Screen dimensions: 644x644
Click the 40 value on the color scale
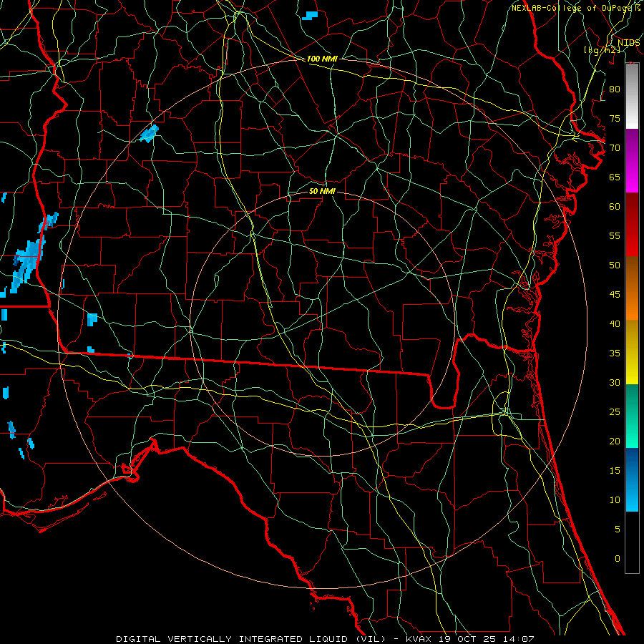pos(615,323)
